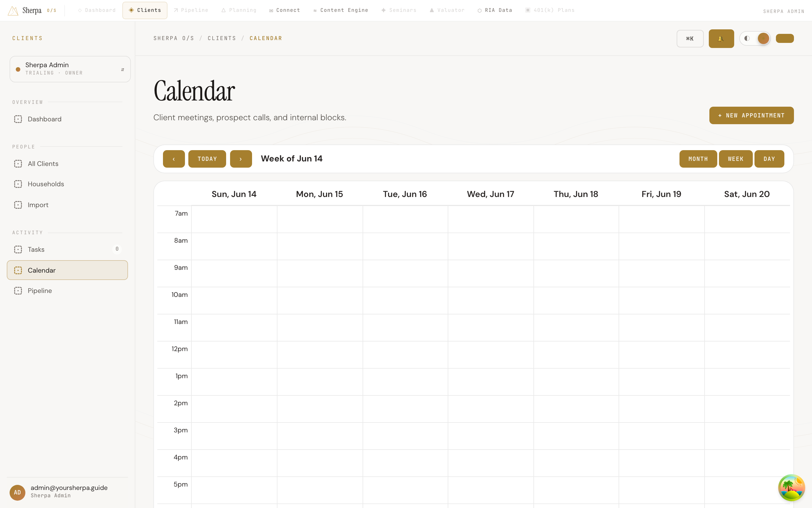Open Dashboard in the sidebar
812x508 pixels.
point(67,119)
